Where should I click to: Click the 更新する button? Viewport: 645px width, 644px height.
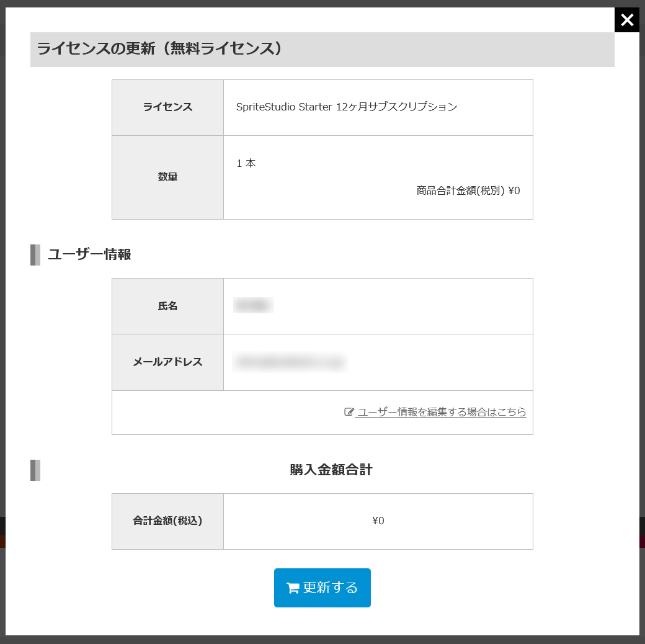click(x=322, y=587)
